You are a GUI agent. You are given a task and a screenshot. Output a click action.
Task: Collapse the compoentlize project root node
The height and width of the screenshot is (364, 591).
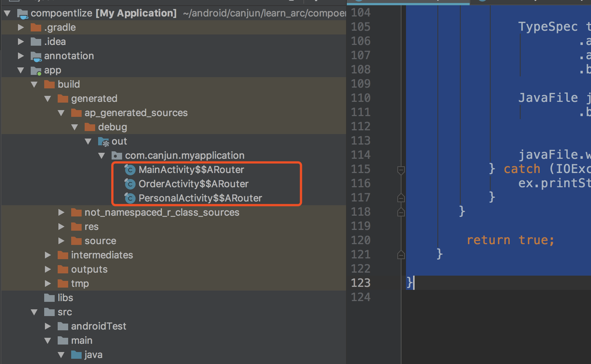(x=7, y=13)
